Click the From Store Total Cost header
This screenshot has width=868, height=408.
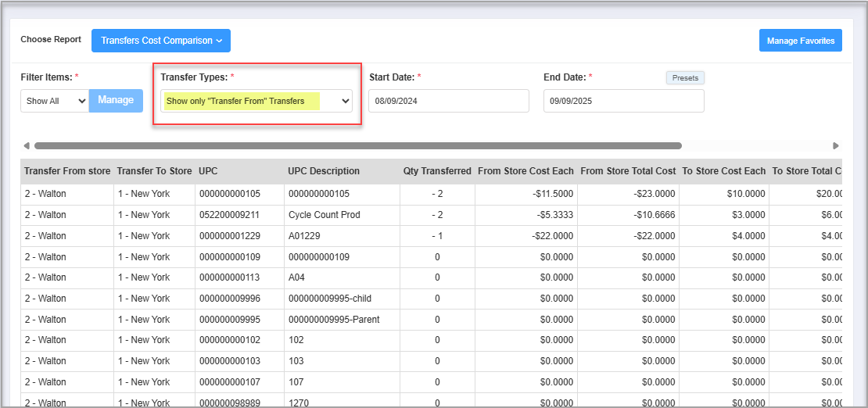coord(628,171)
